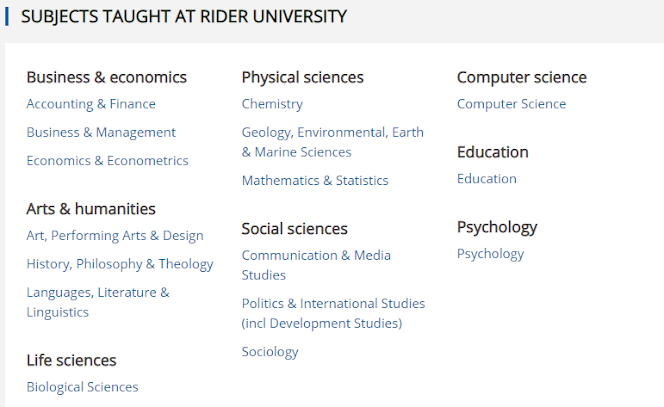Screen dimensions: 664x407
Task: Select Economics & Econometrics
Action: coord(108,161)
